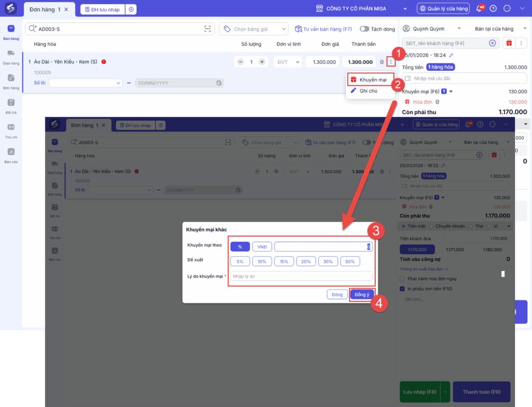
Task: Expand Lưu nháp (F8) arrow options
Action: (x=445, y=392)
